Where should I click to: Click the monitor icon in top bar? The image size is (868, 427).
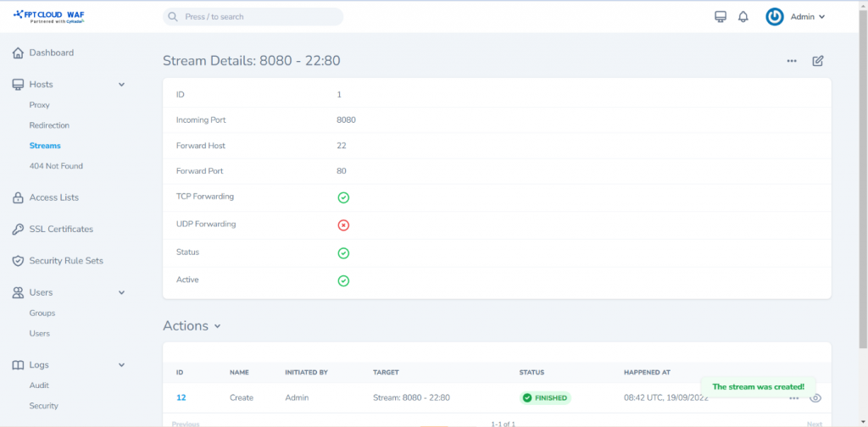tap(721, 17)
